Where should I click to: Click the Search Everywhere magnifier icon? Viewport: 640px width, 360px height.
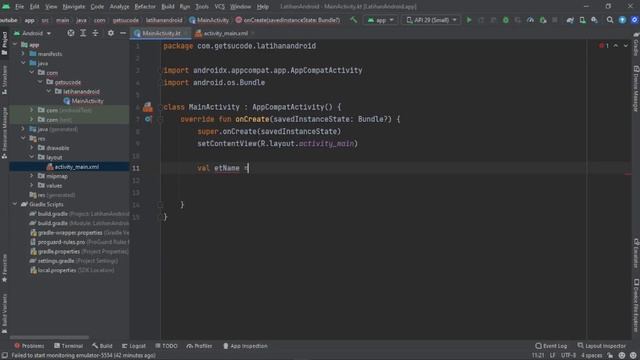point(610,20)
